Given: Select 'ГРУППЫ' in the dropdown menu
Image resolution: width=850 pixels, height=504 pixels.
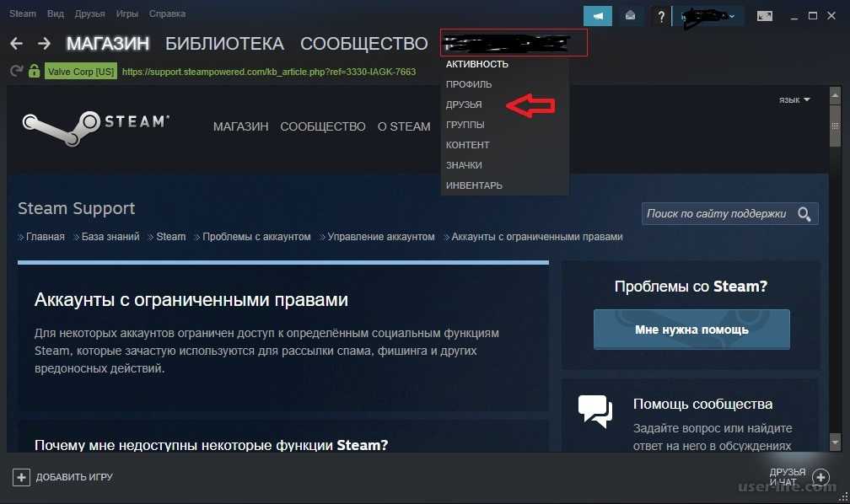Looking at the screenshot, I should tap(465, 125).
